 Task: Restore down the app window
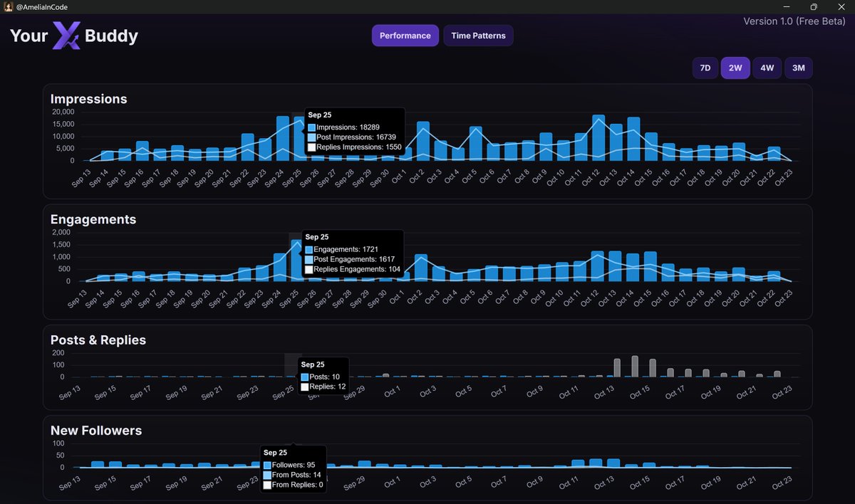point(814,6)
